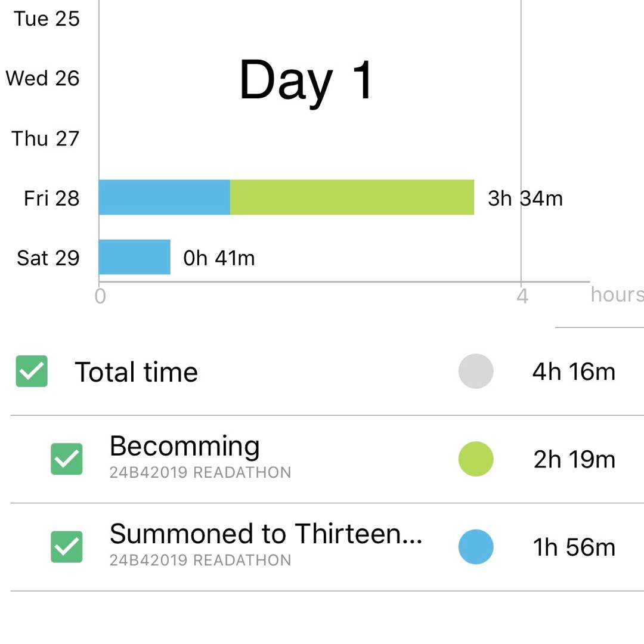Viewport: 644px width, 644px height.
Task: Select the green segment of Friday's bar
Action: click(352, 197)
